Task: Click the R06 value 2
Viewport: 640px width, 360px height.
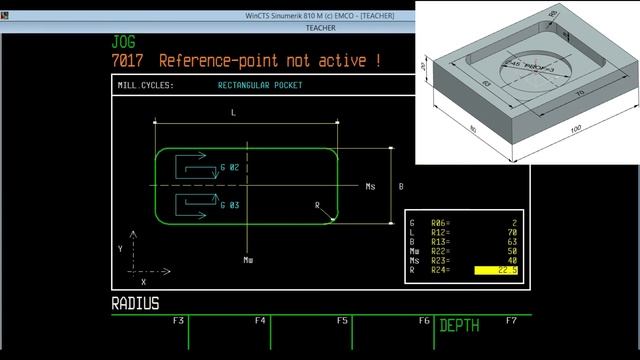Action: [514, 223]
